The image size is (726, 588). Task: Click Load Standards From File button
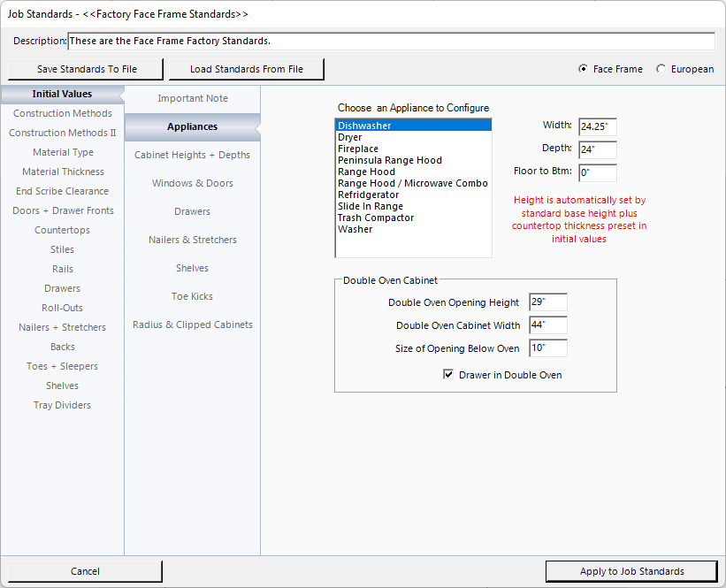tap(246, 69)
